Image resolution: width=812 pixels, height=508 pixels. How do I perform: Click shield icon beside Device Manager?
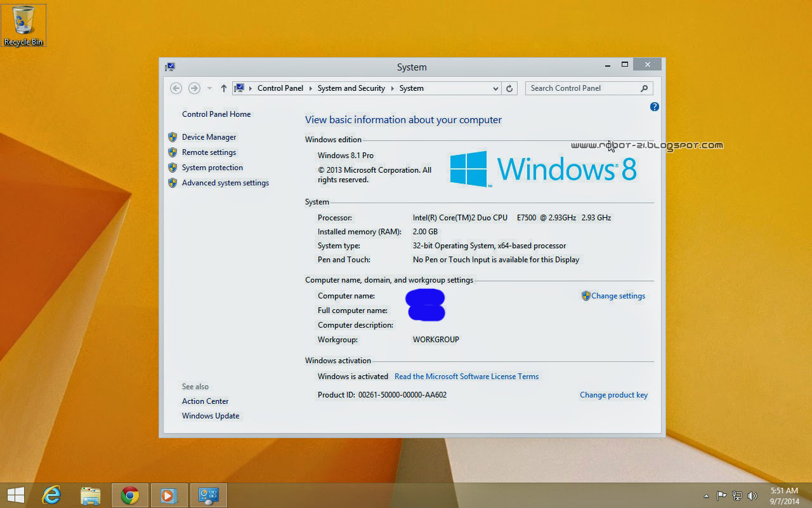pyautogui.click(x=173, y=137)
